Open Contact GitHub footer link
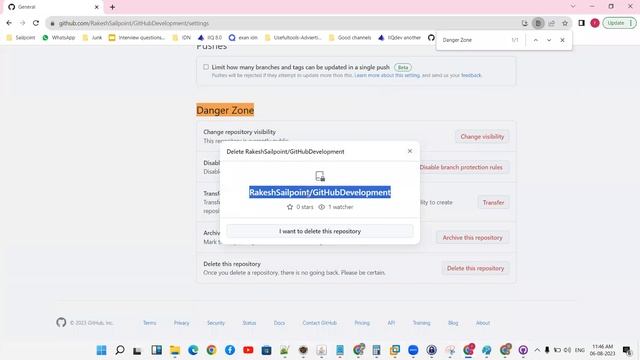This screenshot has height=360, width=640. pyautogui.click(x=320, y=323)
